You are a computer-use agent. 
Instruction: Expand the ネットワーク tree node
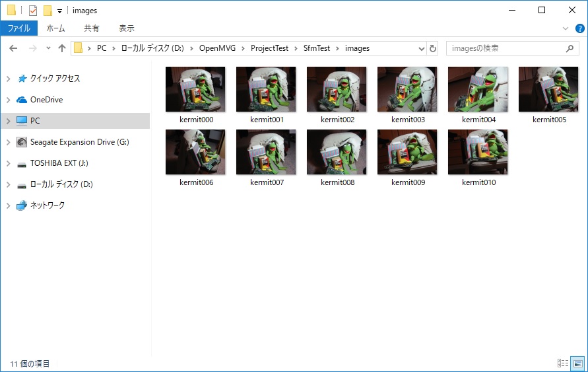9,205
